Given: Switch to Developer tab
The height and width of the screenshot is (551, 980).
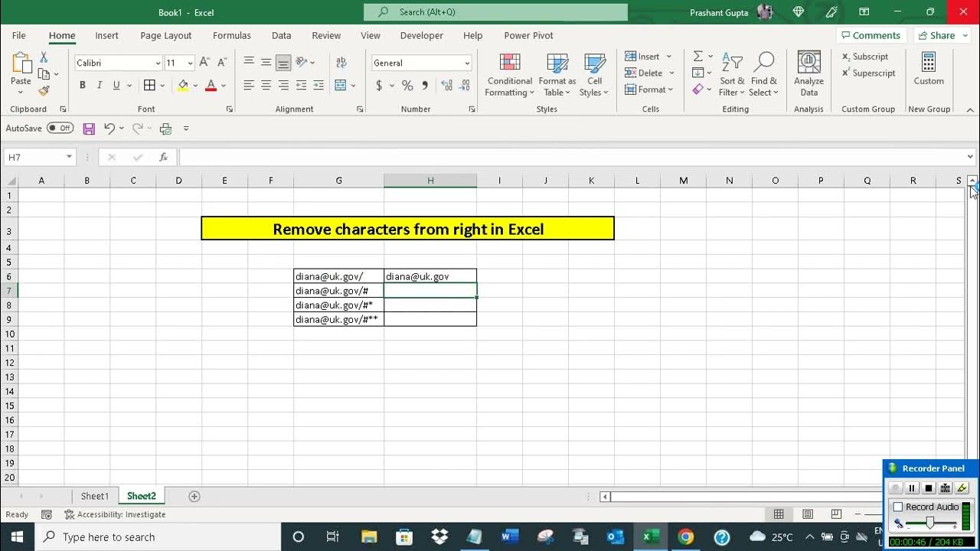Looking at the screenshot, I should pyautogui.click(x=422, y=35).
